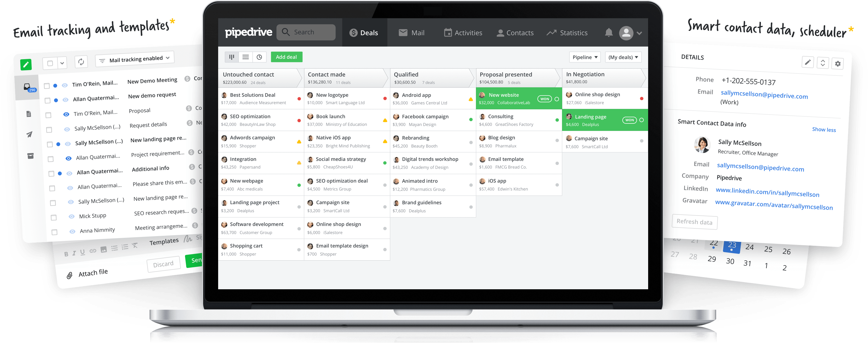Viewport: 868px width, 343px height.
Task: Open the drafts document icon in mail sidebar
Action: (29, 114)
